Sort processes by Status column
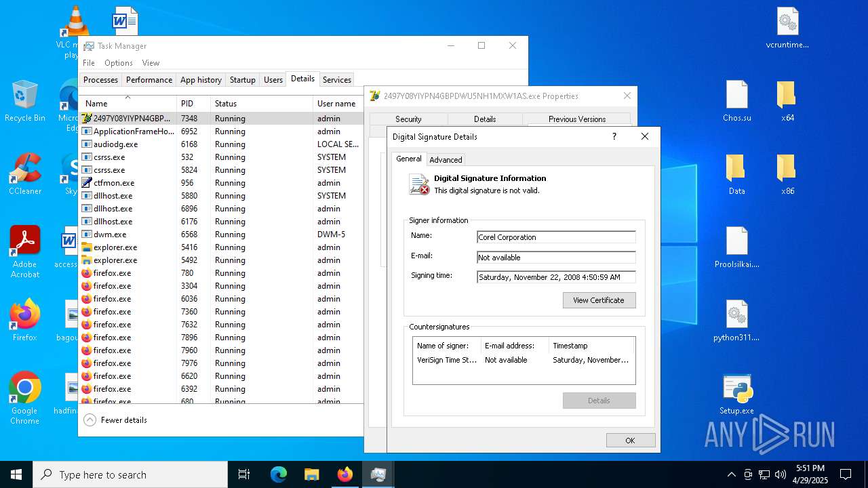The image size is (868, 488). tap(261, 104)
